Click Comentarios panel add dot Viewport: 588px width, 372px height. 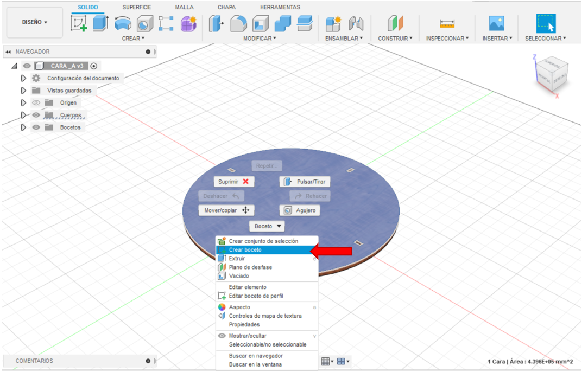[148, 361]
